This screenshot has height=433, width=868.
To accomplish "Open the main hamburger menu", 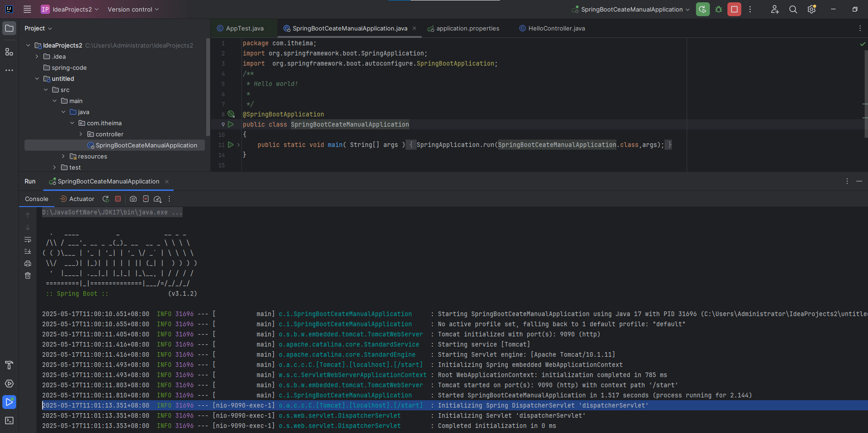I will click(27, 9).
